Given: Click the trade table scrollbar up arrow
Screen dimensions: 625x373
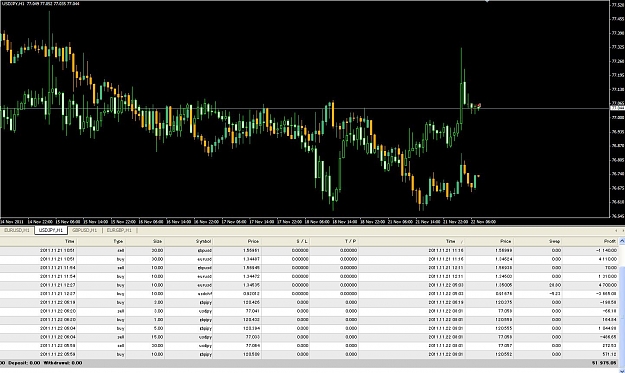Looking at the screenshot, I should [x=621, y=241].
